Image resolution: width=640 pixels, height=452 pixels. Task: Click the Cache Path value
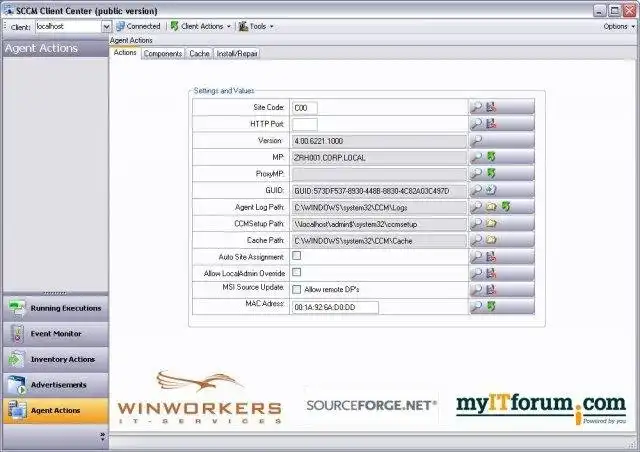pos(379,241)
